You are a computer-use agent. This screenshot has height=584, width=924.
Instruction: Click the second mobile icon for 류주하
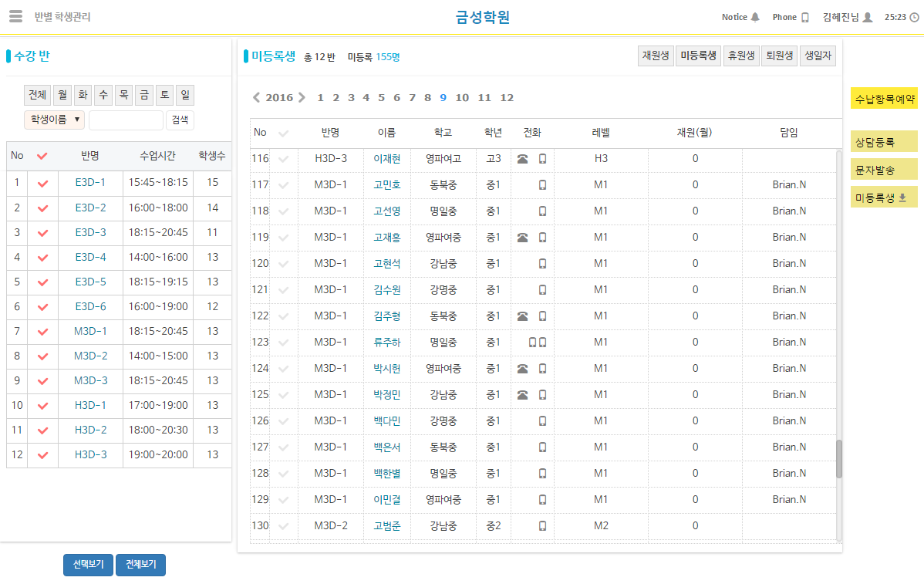coord(543,343)
